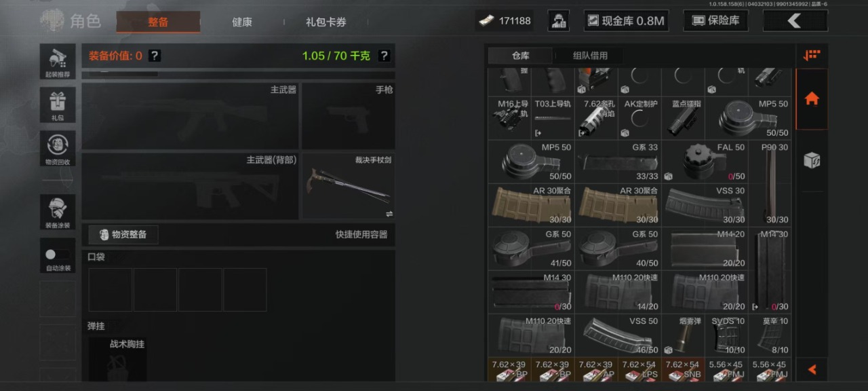Select the orange home storage icon
The height and width of the screenshot is (391, 868).
811,99
